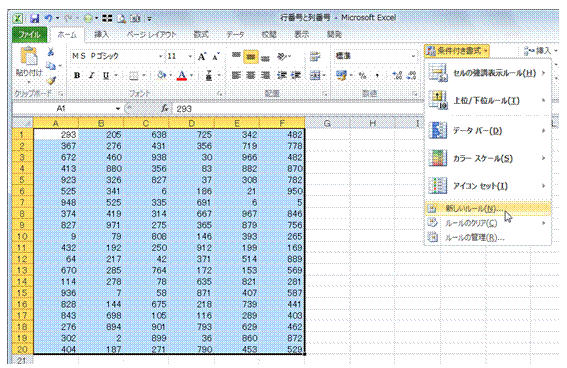Open the font size 11 dropdown
This screenshot has height=368, width=567.
point(190,56)
